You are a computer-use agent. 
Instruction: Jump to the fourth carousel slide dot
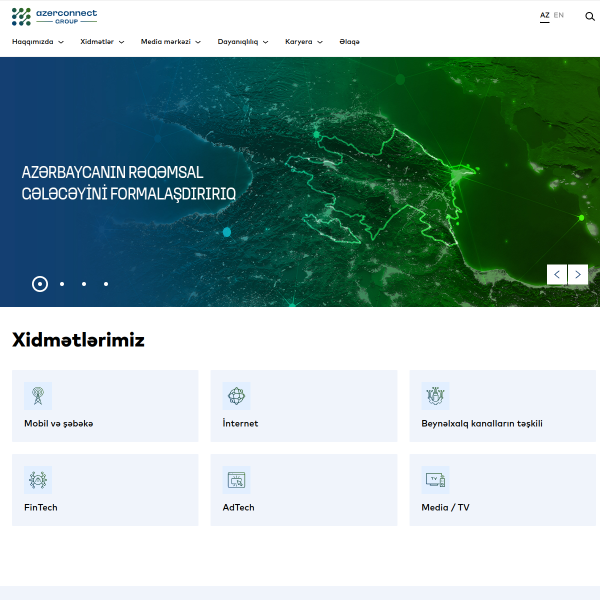click(x=106, y=284)
